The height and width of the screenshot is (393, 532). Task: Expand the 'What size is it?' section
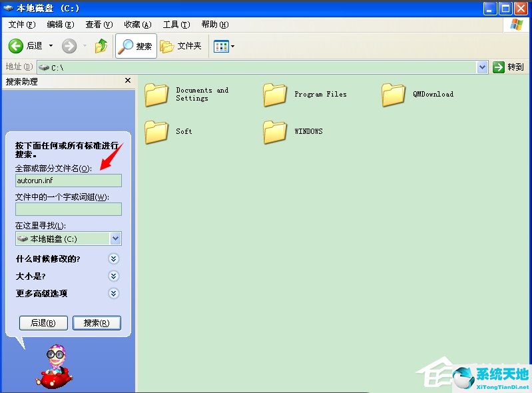point(114,276)
